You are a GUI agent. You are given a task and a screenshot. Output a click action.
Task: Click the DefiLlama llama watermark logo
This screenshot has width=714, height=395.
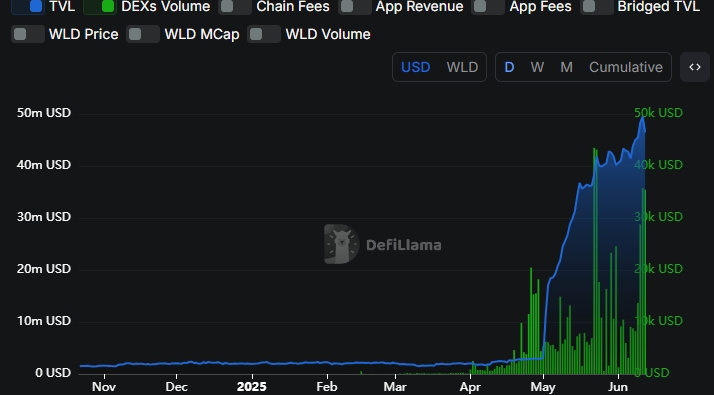pos(342,244)
